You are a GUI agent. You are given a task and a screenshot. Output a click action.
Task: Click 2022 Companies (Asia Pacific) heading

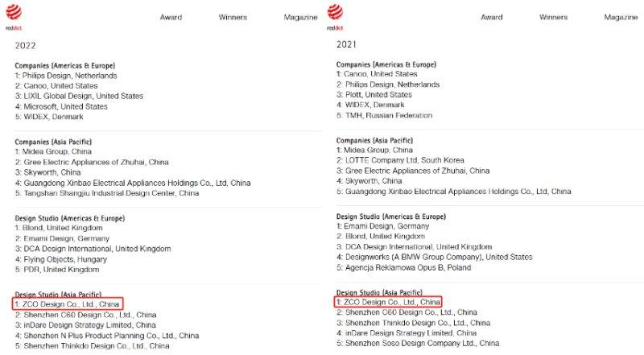pos(53,142)
